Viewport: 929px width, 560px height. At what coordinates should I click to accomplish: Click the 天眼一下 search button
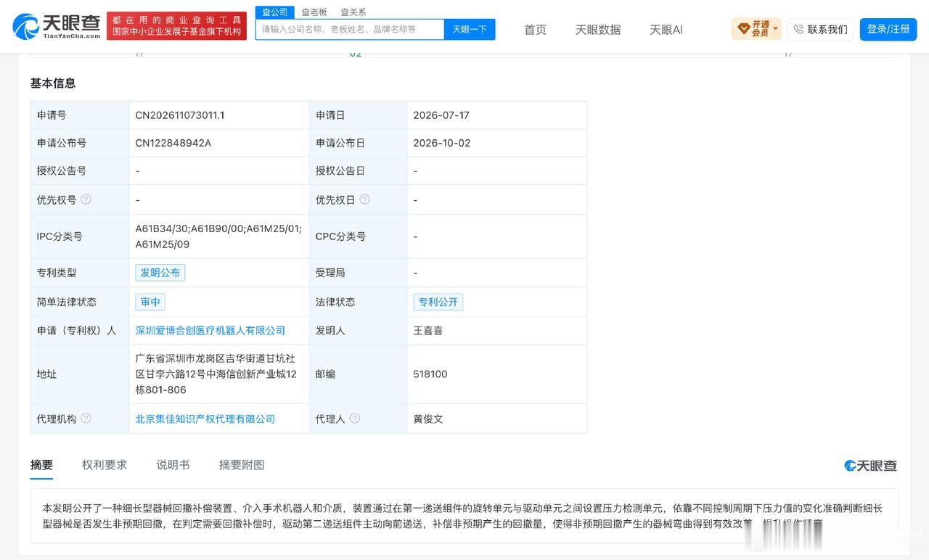470,30
